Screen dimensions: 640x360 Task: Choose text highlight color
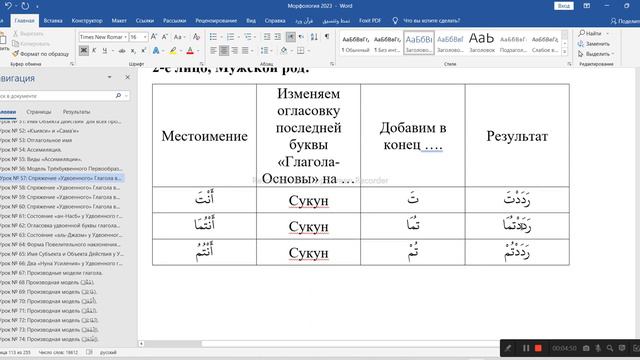point(173,51)
